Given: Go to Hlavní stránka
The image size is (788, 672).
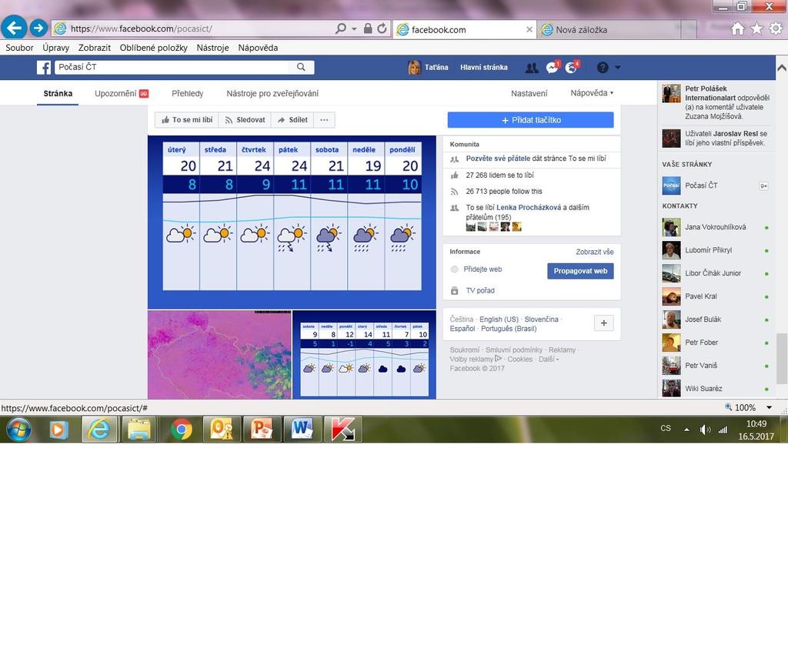Looking at the screenshot, I should coord(484,67).
